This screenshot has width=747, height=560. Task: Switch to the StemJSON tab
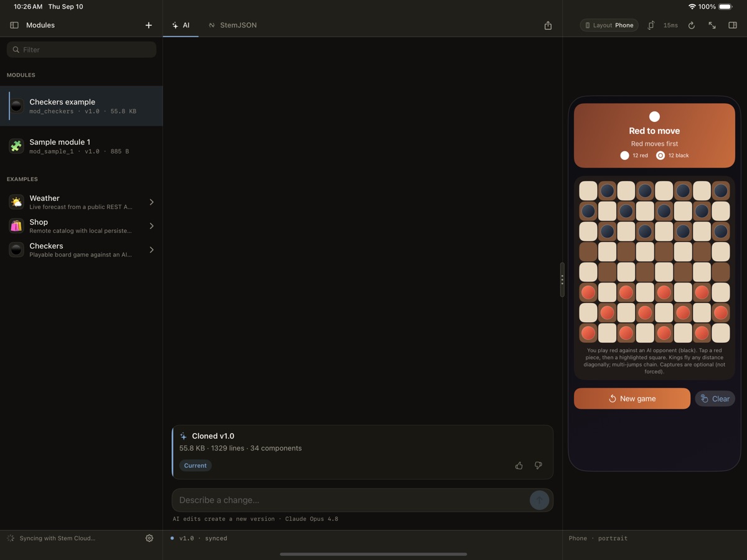pyautogui.click(x=233, y=26)
